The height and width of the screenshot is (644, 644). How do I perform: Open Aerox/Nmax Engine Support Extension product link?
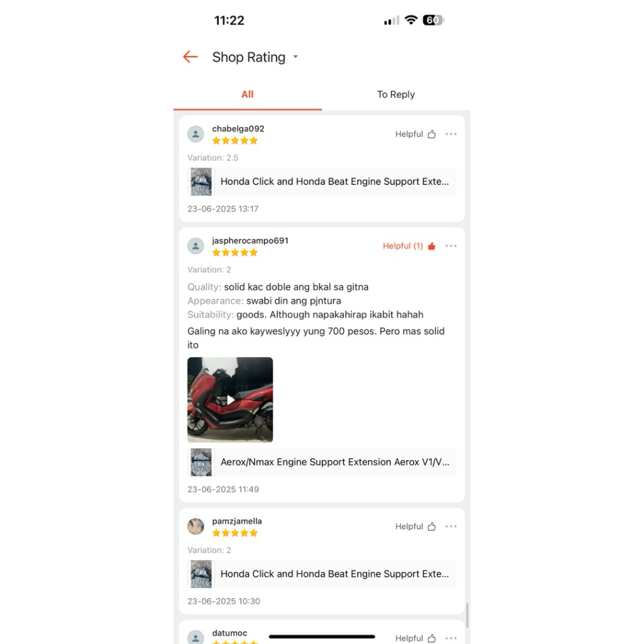click(321, 462)
